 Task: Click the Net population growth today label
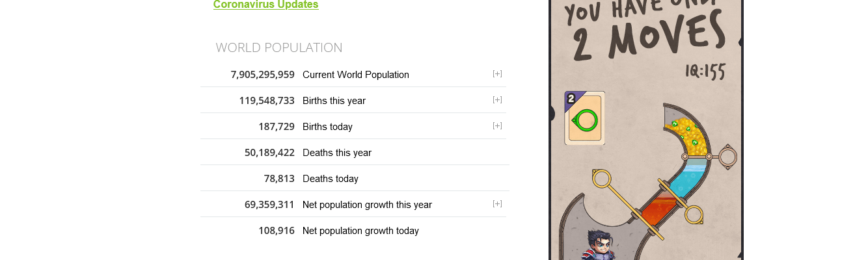tap(360, 231)
